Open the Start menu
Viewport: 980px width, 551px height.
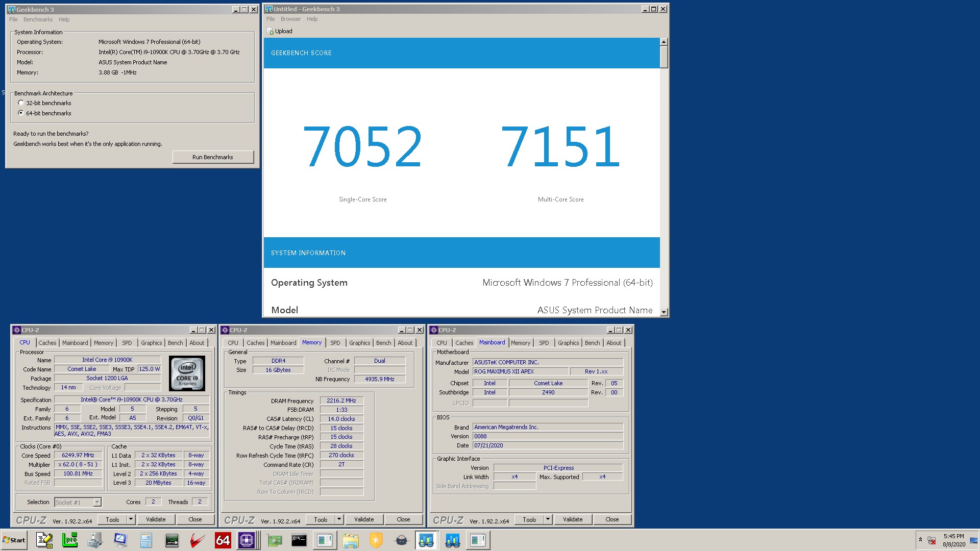point(14,540)
